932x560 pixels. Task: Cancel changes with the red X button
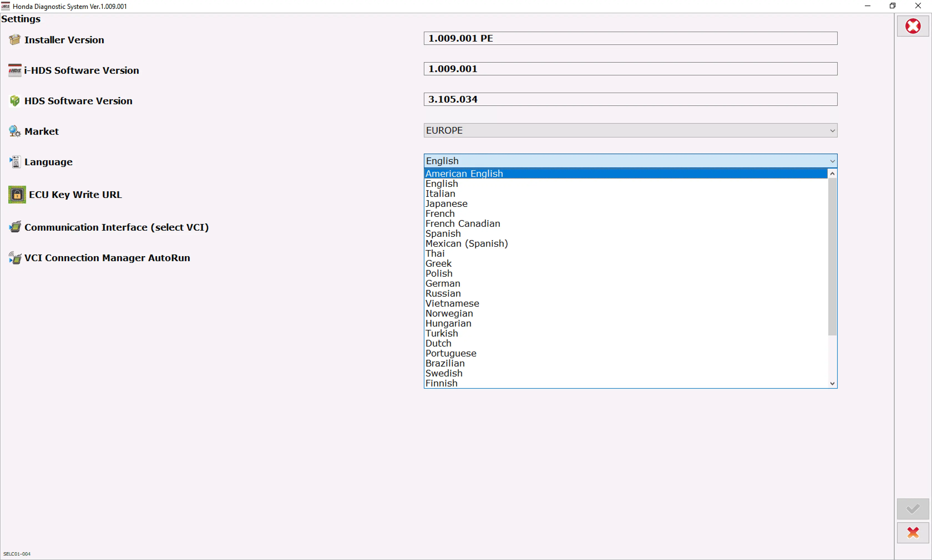pos(913,533)
